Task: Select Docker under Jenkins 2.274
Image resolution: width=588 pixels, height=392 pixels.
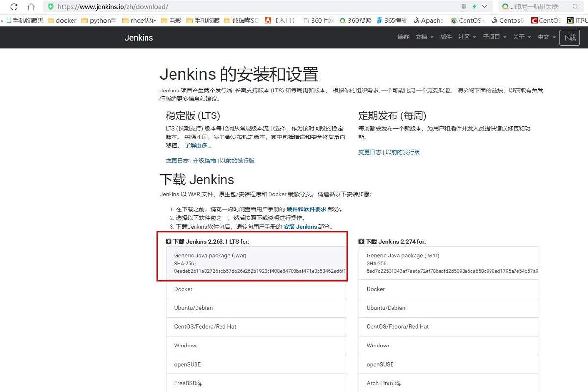Action: tap(448, 289)
